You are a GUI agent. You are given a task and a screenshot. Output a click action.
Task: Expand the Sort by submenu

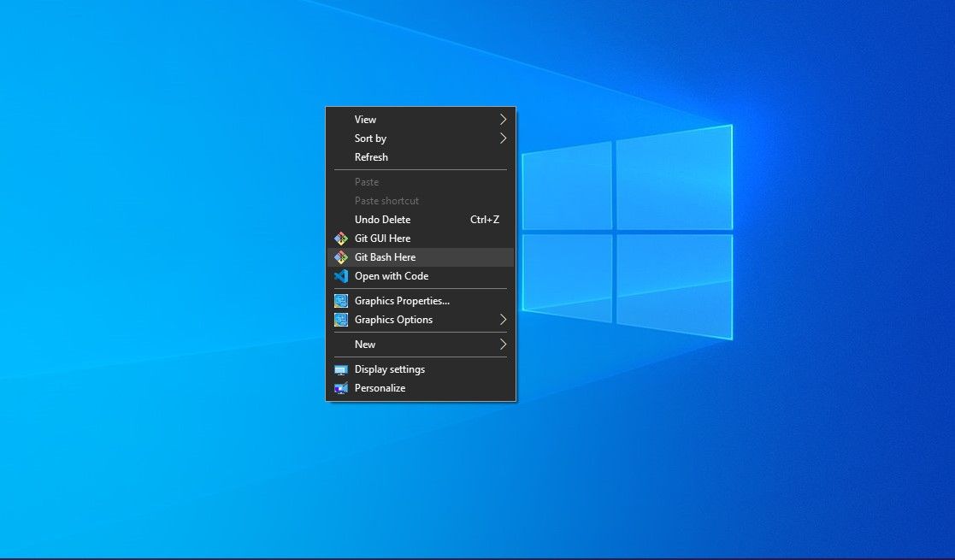[503, 138]
